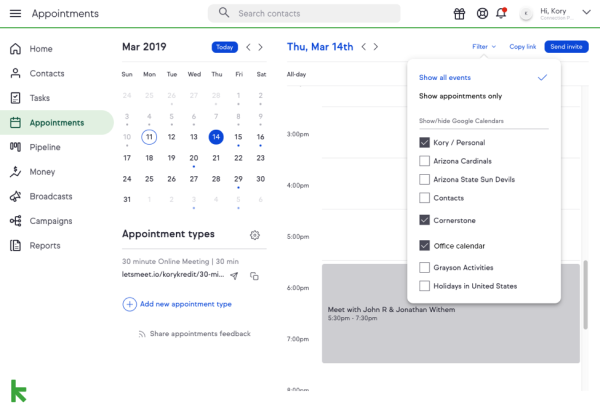Uncheck the Kory / Personal calendar

[425, 143]
